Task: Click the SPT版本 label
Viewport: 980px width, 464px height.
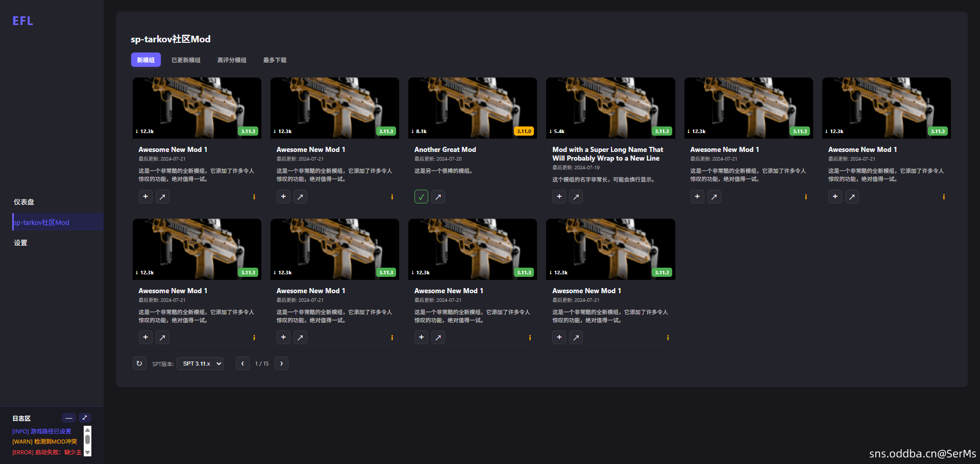Action: point(163,364)
